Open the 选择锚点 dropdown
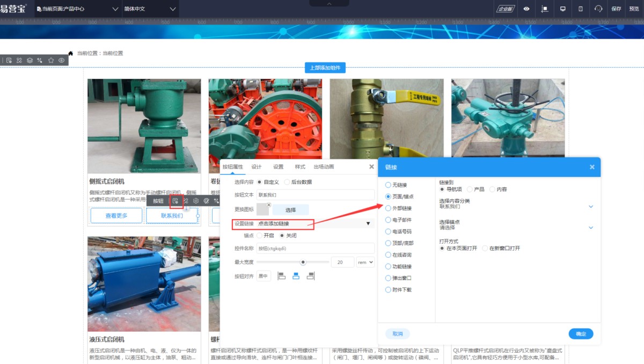 pos(591,228)
